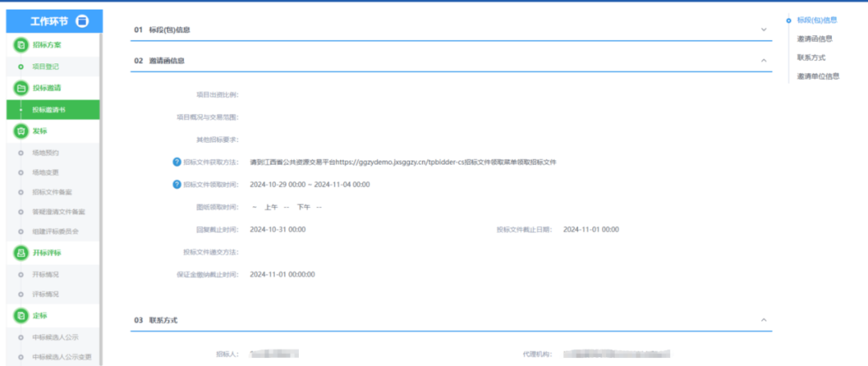
Task: Click the 项目出资比例 label
Action: point(218,95)
